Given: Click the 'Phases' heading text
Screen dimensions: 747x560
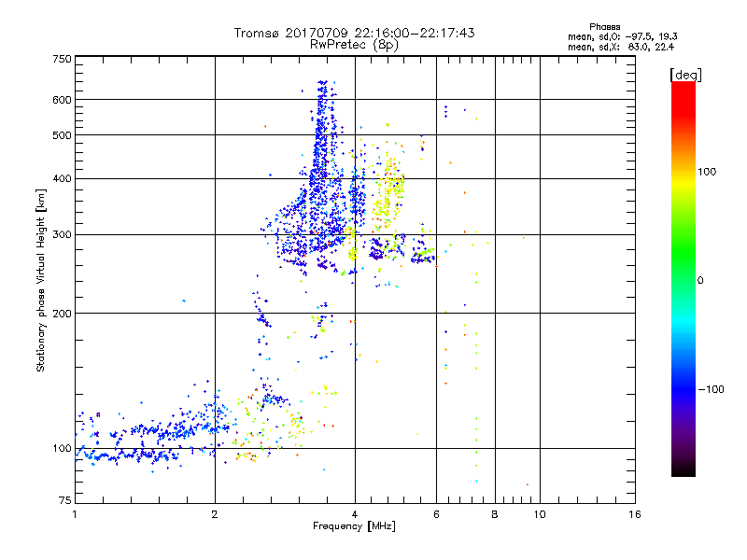Looking at the screenshot, I should pos(604,27).
